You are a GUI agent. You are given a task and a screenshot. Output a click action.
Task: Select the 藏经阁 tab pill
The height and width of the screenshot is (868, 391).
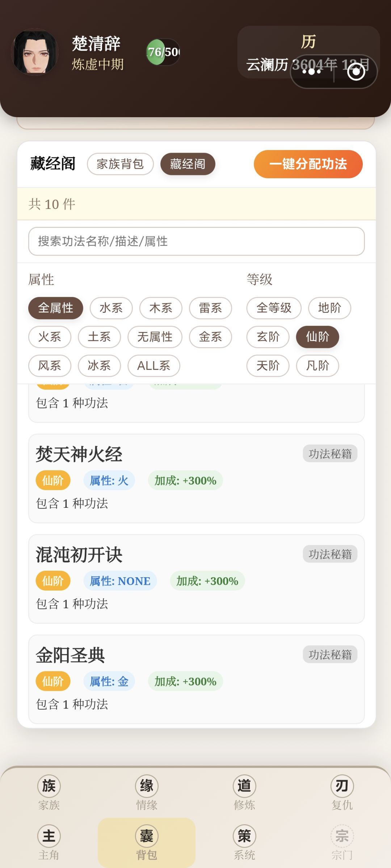(x=188, y=164)
